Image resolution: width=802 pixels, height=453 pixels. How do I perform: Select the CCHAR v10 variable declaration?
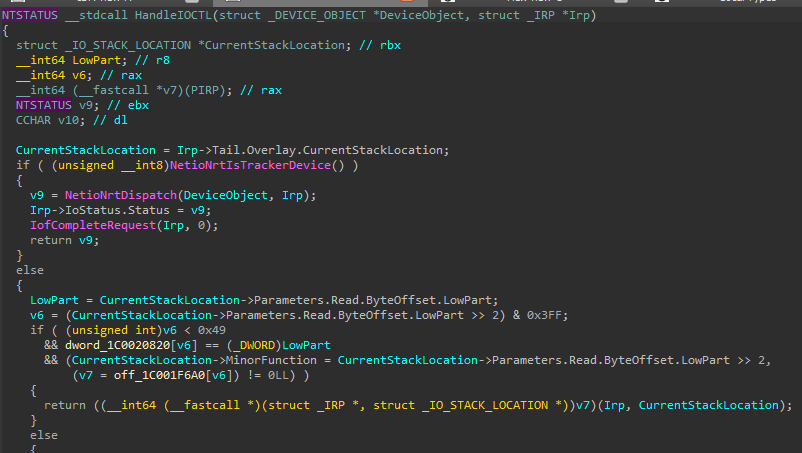click(x=52, y=119)
